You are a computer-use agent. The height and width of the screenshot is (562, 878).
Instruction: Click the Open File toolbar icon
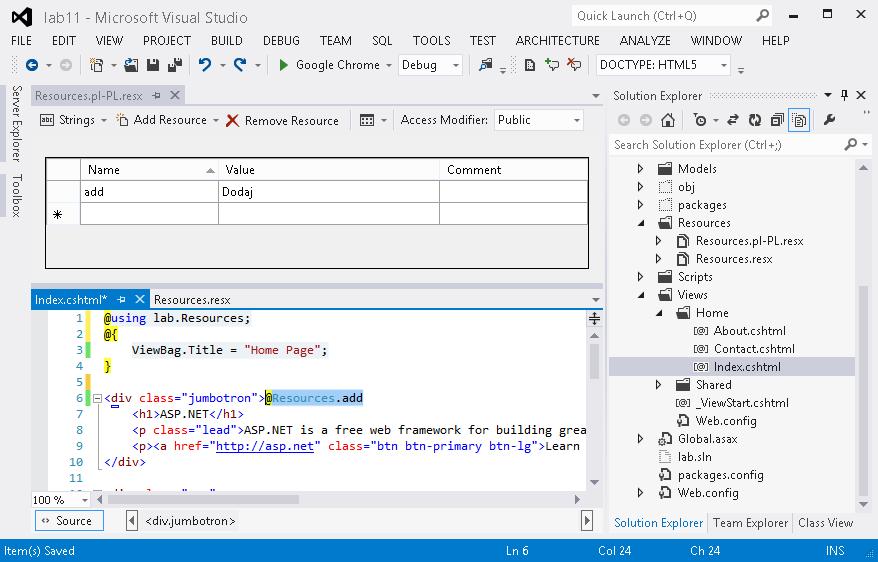pos(131,65)
